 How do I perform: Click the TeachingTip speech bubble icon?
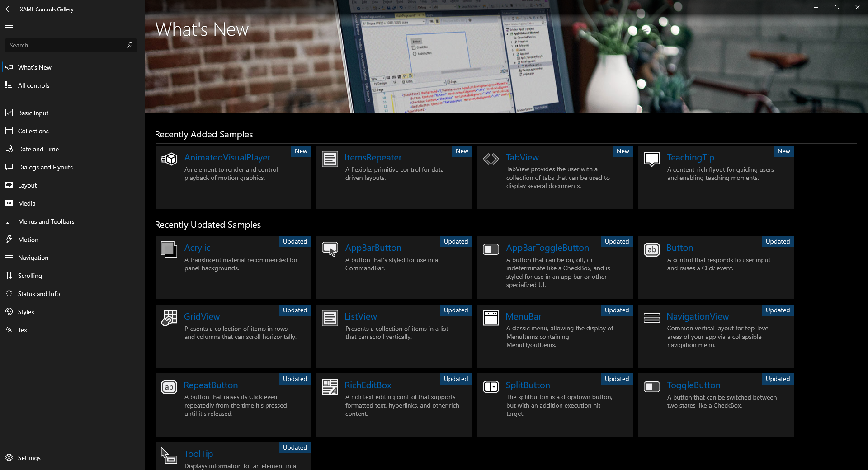click(x=652, y=159)
